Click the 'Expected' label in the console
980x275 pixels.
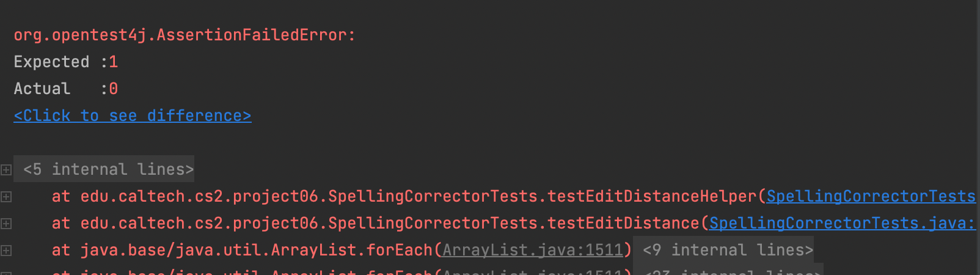[x=51, y=62]
